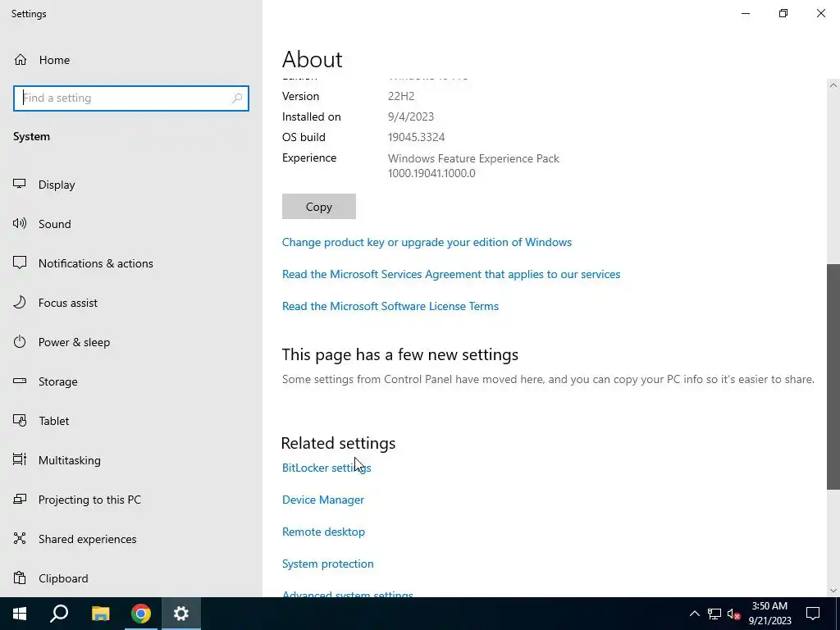
Task: Open Storage settings
Action: (x=46, y=381)
